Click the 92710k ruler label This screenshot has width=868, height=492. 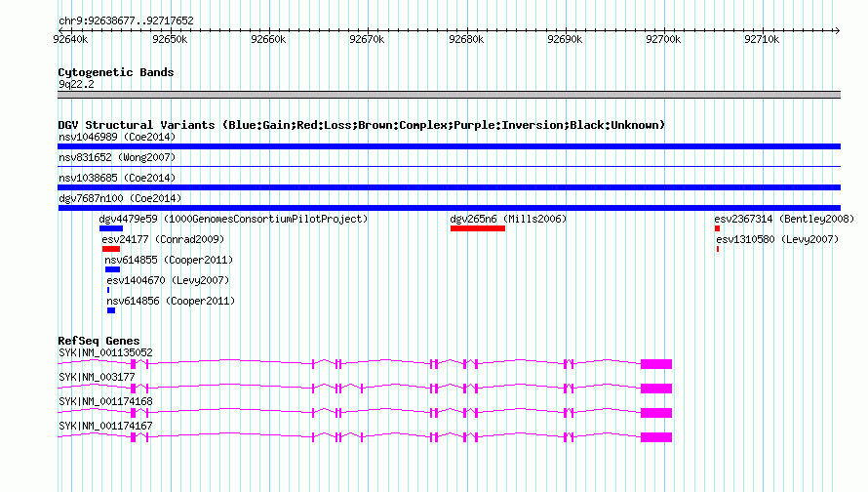tap(762, 39)
